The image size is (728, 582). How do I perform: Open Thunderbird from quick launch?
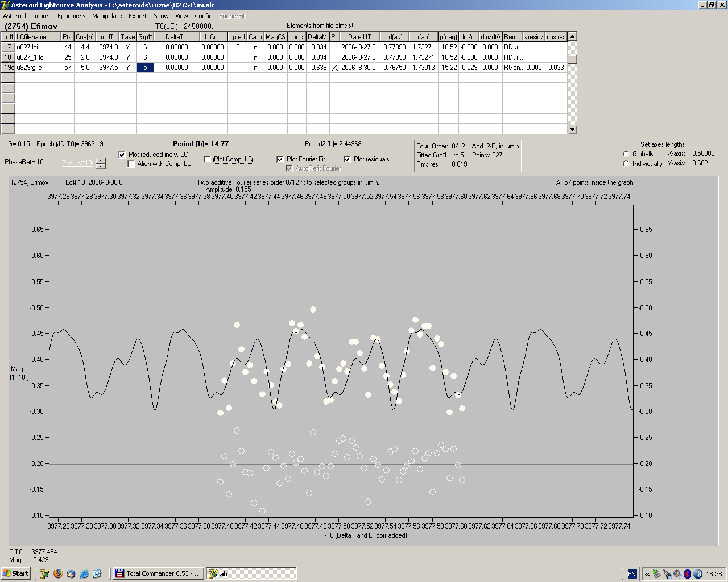pos(71,574)
